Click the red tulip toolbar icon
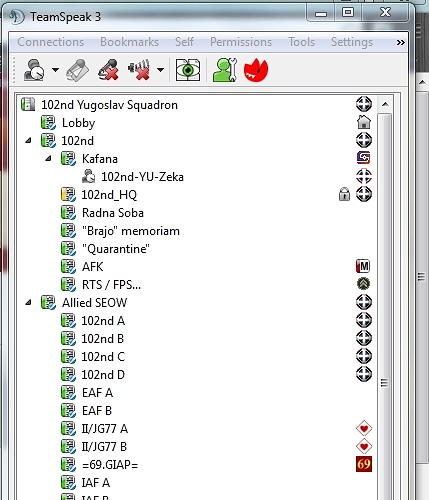Viewport: 429px width, 500px height. pos(256,70)
